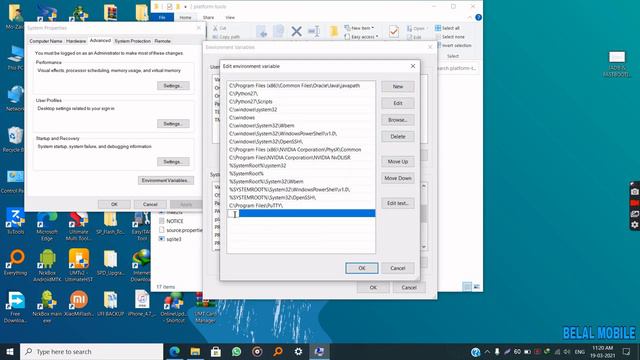This screenshot has height=360, width=640.
Task: Expand the Easy access dropdown
Action: pyautogui.click(x=361, y=37)
